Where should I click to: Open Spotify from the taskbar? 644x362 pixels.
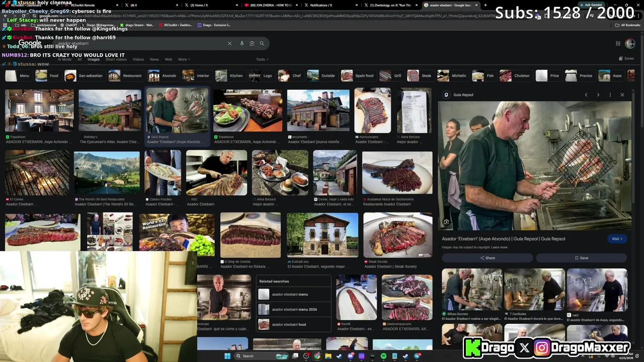point(383,356)
